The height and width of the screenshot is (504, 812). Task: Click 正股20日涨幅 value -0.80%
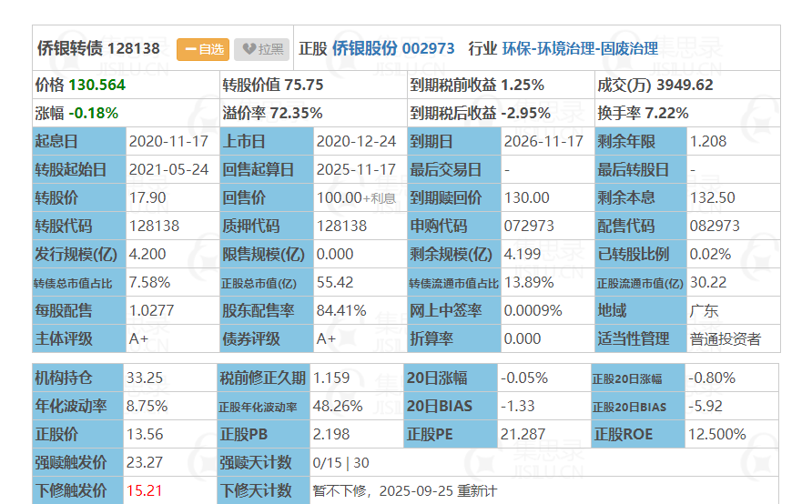tap(712, 378)
